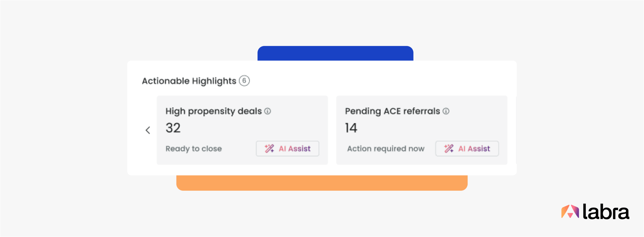Screen dimensions: 644x237
Task: Open AI Assist for High propensity deals
Action: tap(288, 149)
